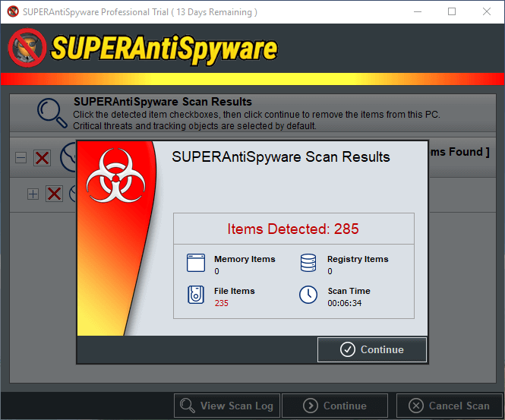Close the SUPERAntiSpyware window
This screenshot has height=420, width=505.
pos(487,11)
